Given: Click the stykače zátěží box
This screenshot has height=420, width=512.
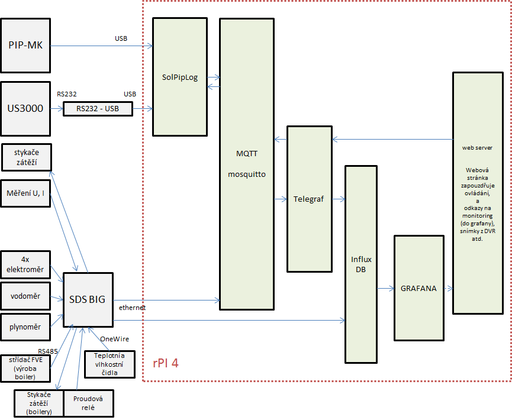Looking at the screenshot, I should point(27,157).
